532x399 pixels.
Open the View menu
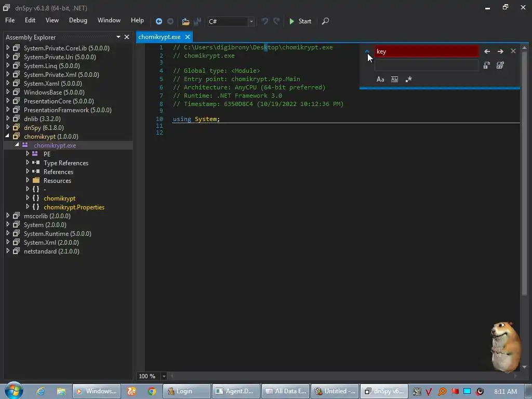tap(52, 20)
